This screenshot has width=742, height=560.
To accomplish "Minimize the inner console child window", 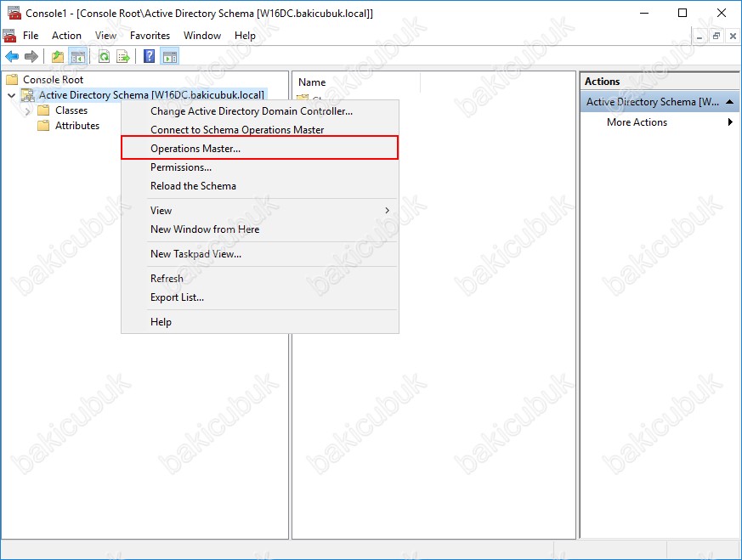I will (x=699, y=36).
